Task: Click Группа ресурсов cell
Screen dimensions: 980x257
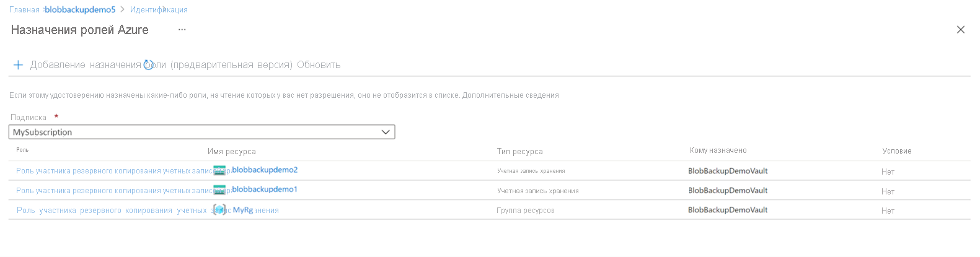Action: 526,211
